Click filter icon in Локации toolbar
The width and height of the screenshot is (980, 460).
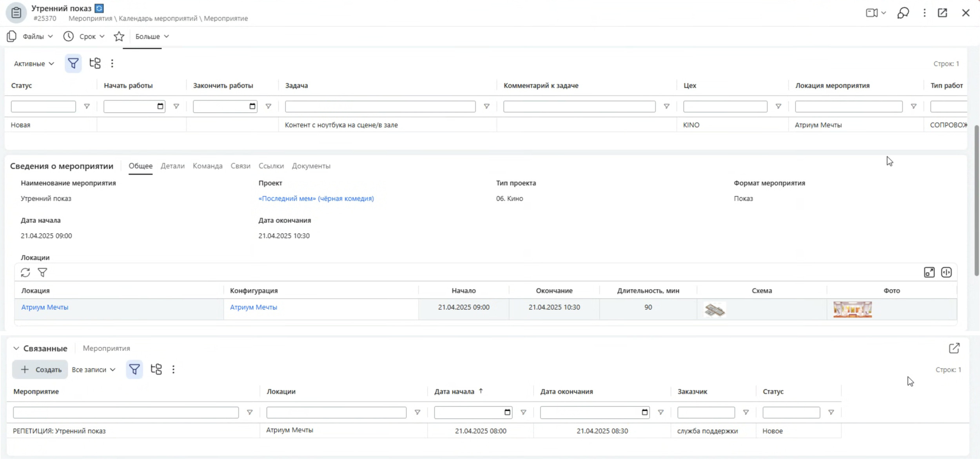[42, 273]
